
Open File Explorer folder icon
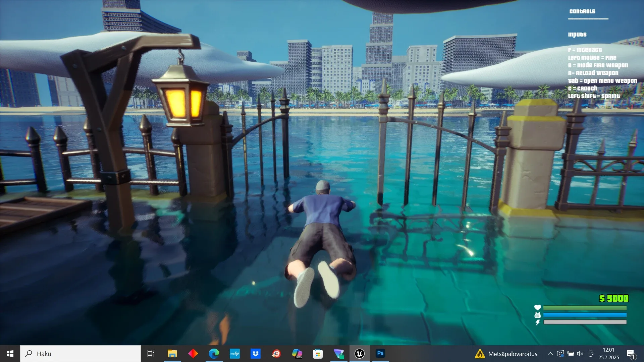tap(172, 354)
